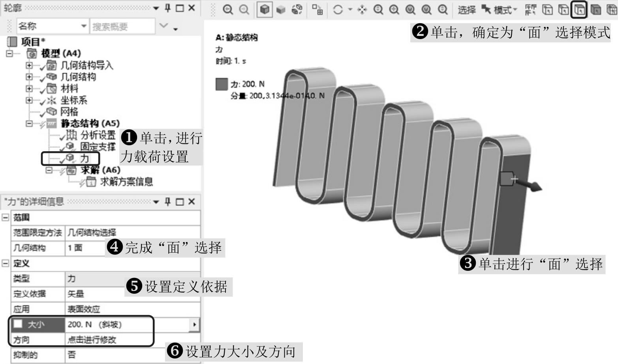Go to the next view
618x364 pixels.
[x=244, y=9]
